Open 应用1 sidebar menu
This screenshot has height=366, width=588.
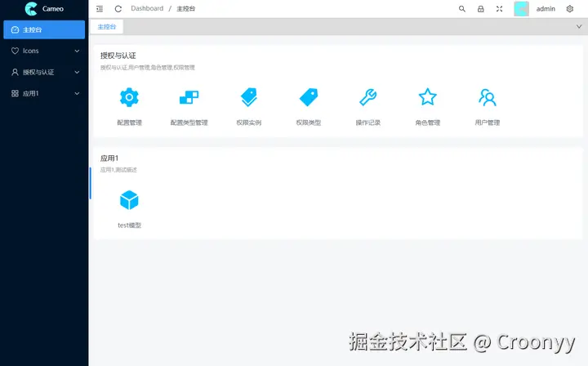(44, 93)
